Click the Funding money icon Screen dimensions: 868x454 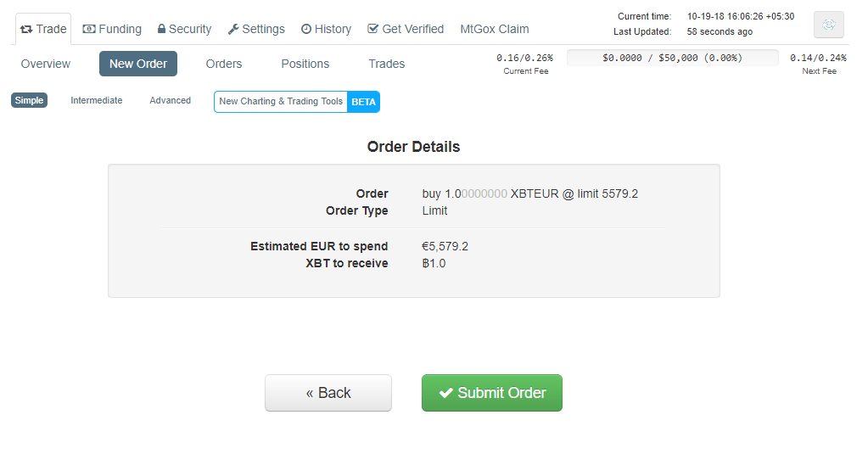[89, 29]
